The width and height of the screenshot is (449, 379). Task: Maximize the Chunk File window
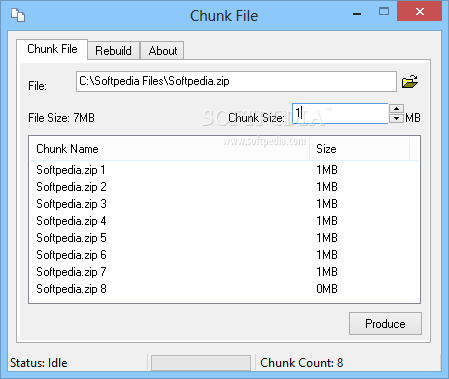click(384, 12)
